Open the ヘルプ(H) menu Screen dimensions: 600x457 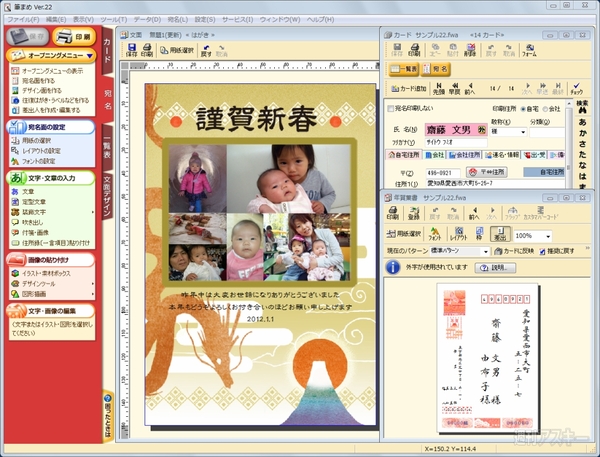(320, 19)
